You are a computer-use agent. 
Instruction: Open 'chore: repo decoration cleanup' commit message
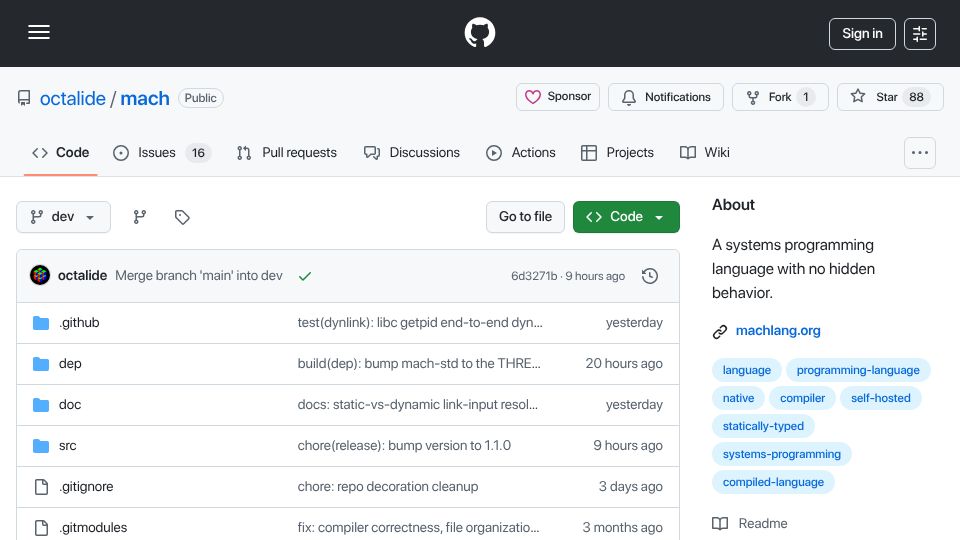(x=388, y=487)
